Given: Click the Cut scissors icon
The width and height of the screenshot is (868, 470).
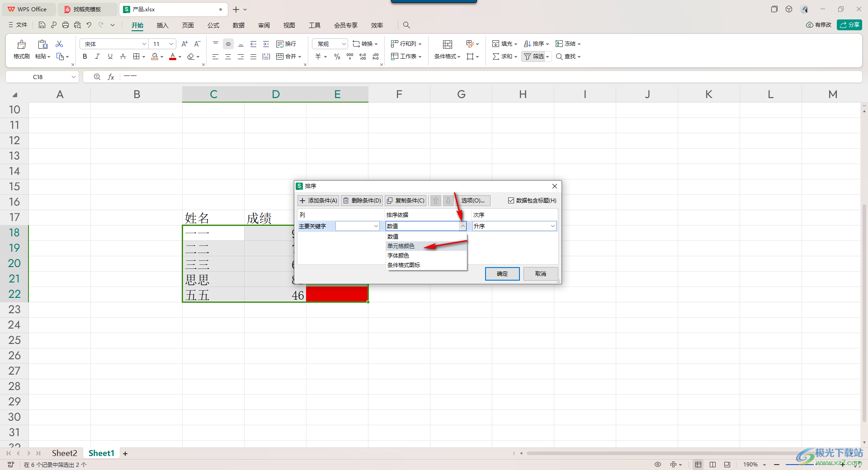Looking at the screenshot, I should 59,44.
